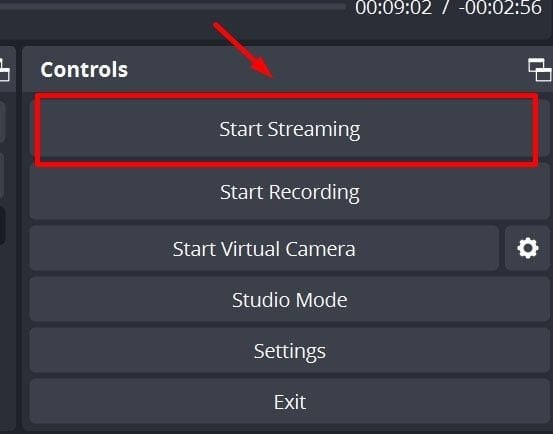The image size is (553, 434).
Task: Click the left dock's header strip
Action: click(x=8, y=69)
